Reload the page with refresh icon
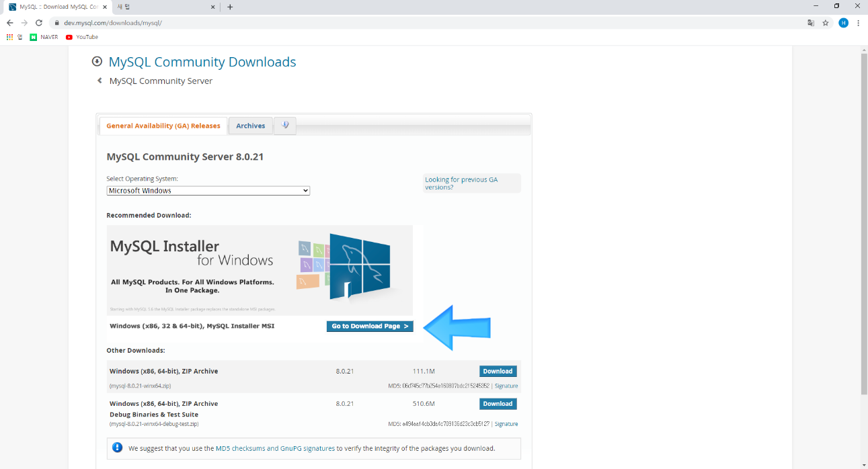 pyautogui.click(x=39, y=23)
